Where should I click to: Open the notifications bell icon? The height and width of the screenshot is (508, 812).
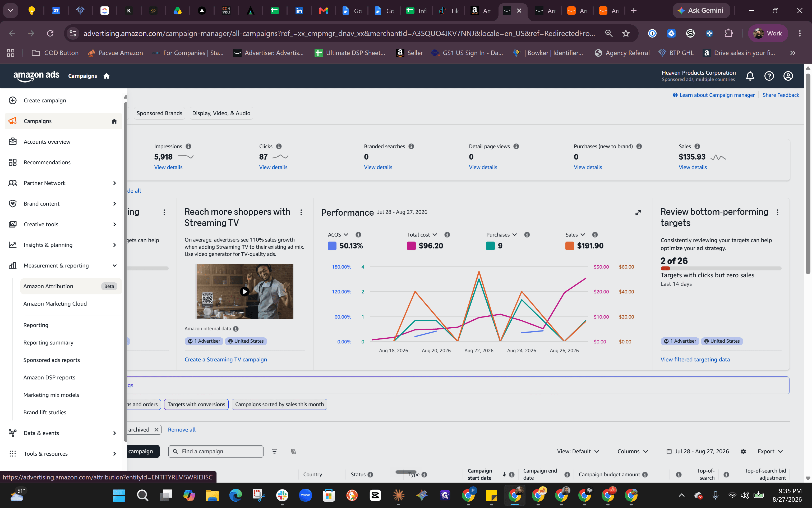pyautogui.click(x=750, y=76)
